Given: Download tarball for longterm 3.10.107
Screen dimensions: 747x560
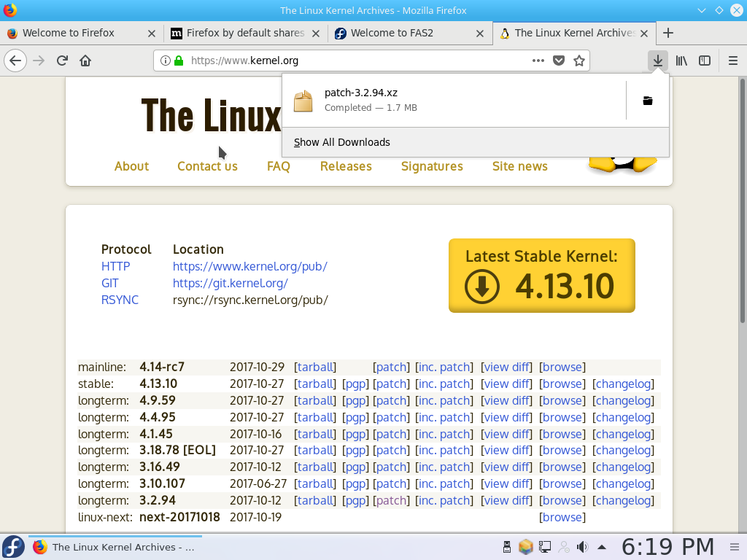Looking at the screenshot, I should [315, 483].
